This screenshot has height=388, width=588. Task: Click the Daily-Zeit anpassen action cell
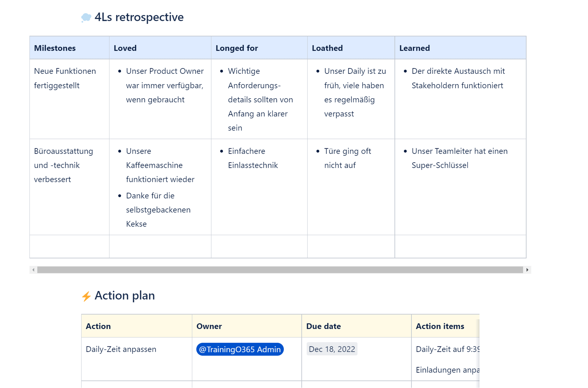(121, 349)
